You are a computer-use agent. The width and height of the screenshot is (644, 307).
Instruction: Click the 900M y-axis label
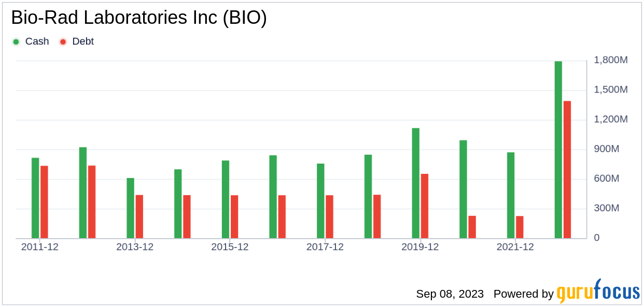[x=614, y=149]
